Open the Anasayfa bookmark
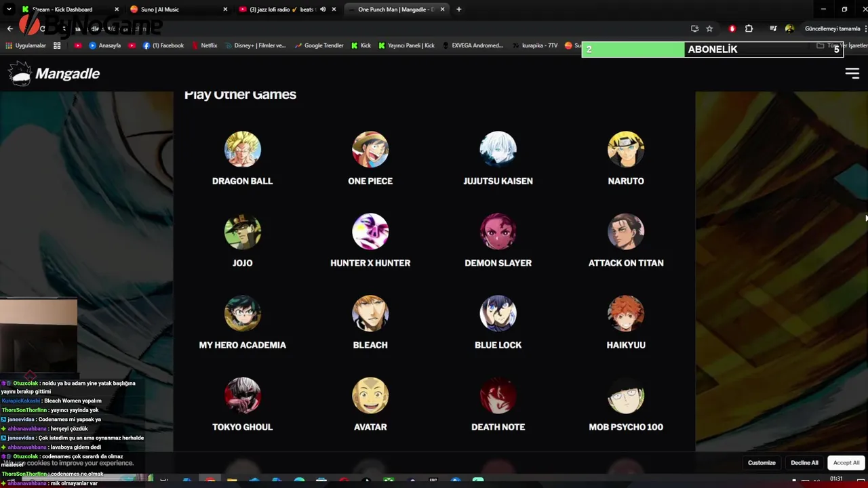Viewport: 868px width, 488px height. click(105, 45)
